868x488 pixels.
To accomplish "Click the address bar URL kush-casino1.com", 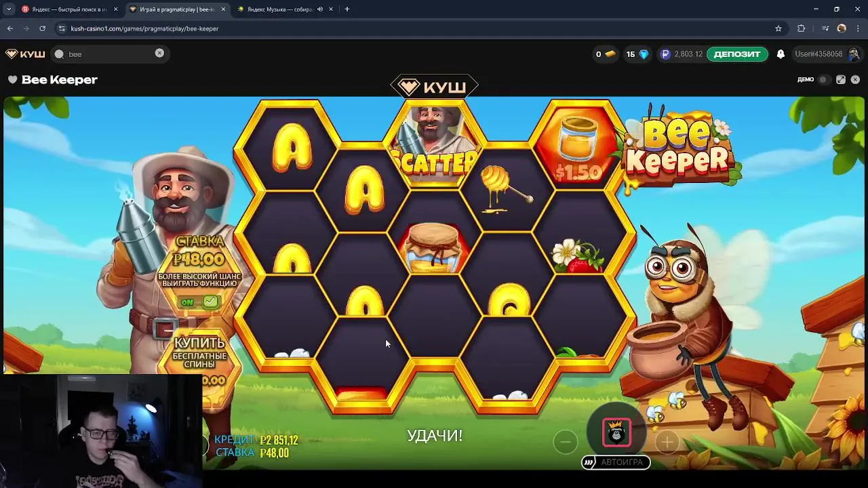I will pos(144,28).
